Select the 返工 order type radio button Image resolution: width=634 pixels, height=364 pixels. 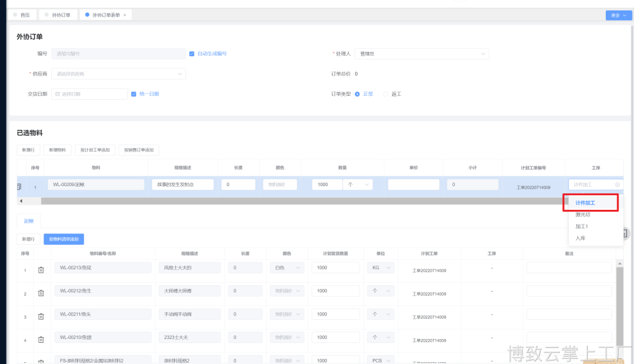click(x=386, y=94)
